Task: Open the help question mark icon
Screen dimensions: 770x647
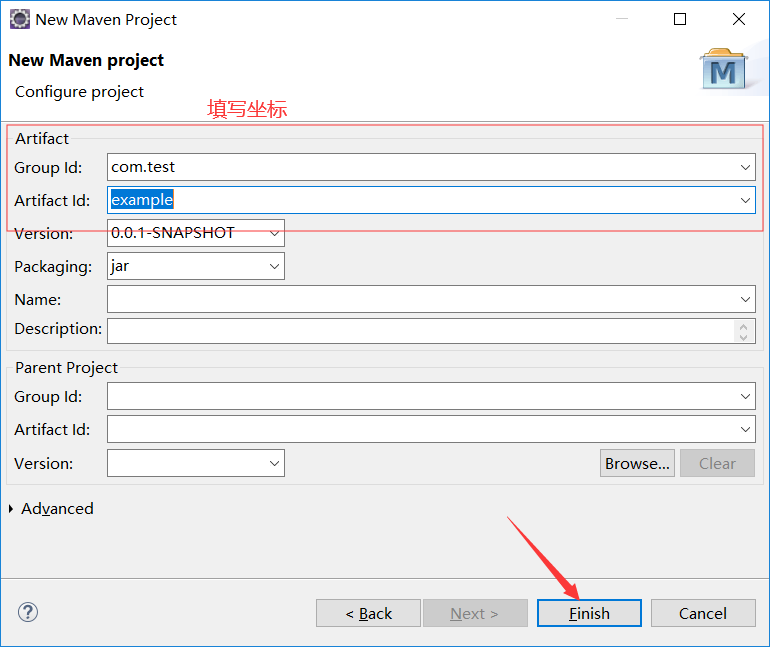Action: pos(28,612)
